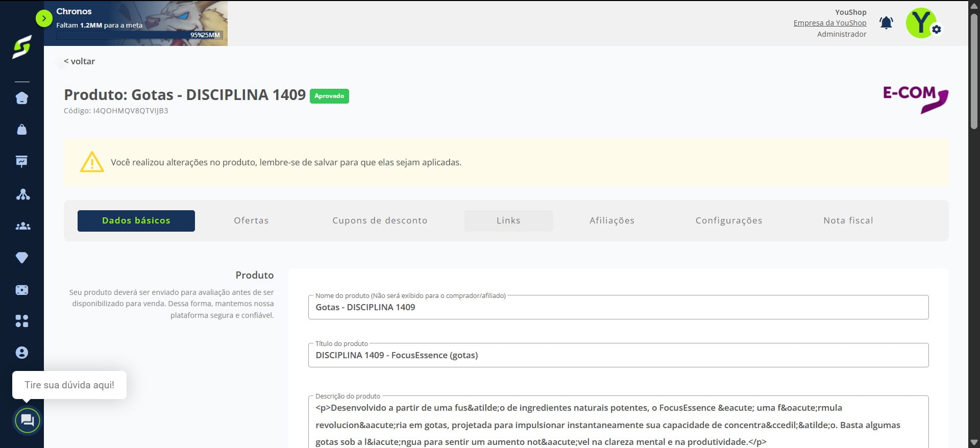
Task: Click the E-COM logo
Action: [916, 99]
